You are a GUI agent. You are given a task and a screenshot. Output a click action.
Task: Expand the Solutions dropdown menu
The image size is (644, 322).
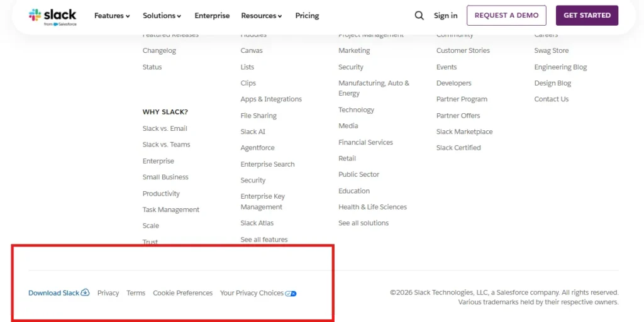pos(162,16)
